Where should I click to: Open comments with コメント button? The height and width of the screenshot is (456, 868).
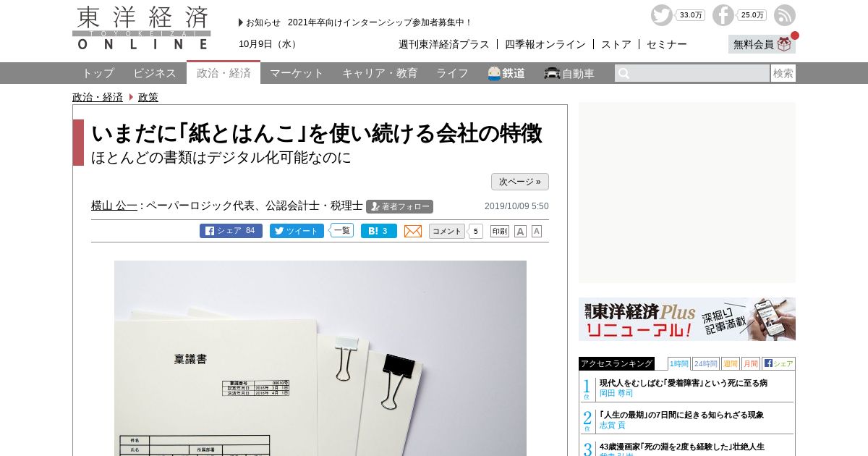click(447, 231)
